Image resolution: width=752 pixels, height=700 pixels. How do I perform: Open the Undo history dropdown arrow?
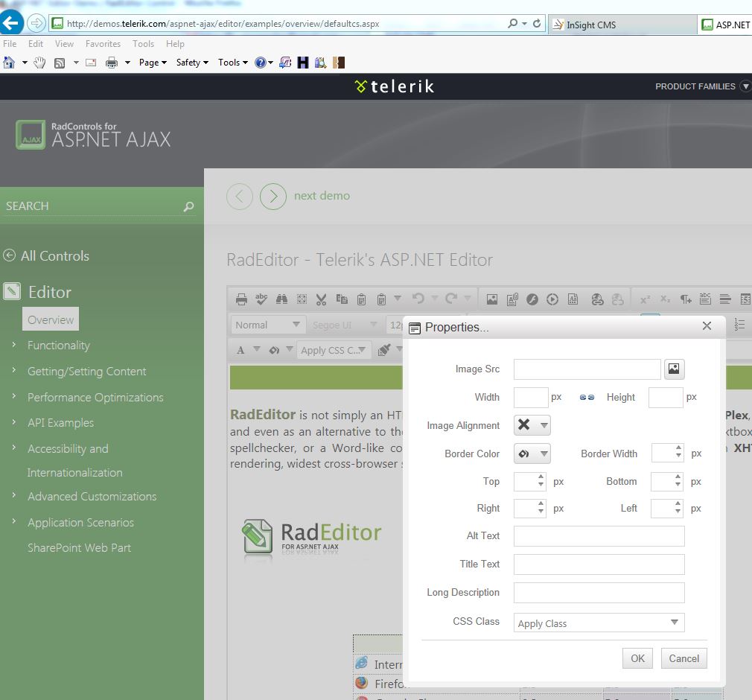[x=435, y=299]
